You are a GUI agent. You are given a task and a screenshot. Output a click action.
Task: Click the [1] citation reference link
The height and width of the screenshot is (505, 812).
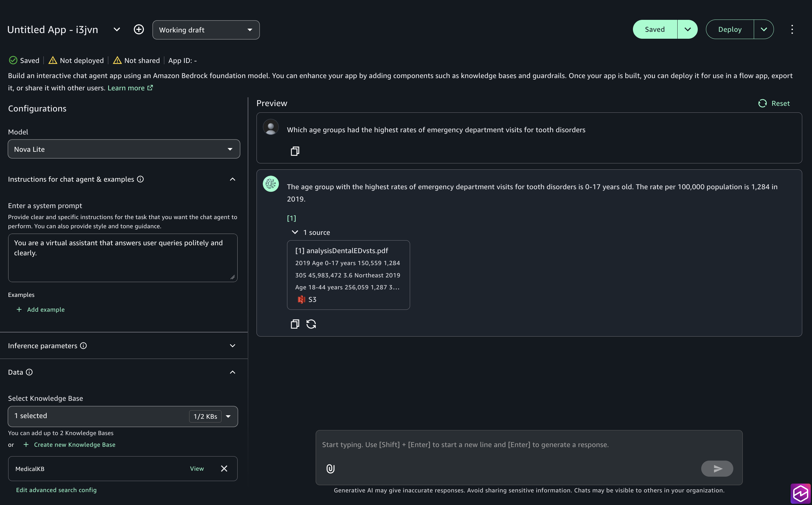point(291,218)
